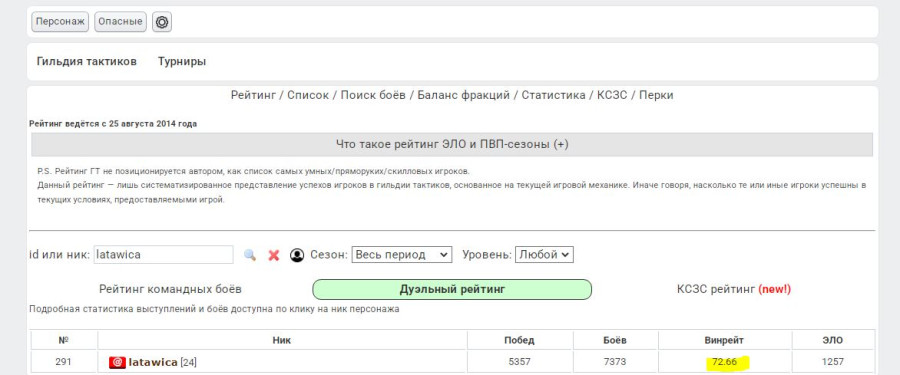
Task: Open КСЗС рейтинг tab
Action: pos(734,289)
